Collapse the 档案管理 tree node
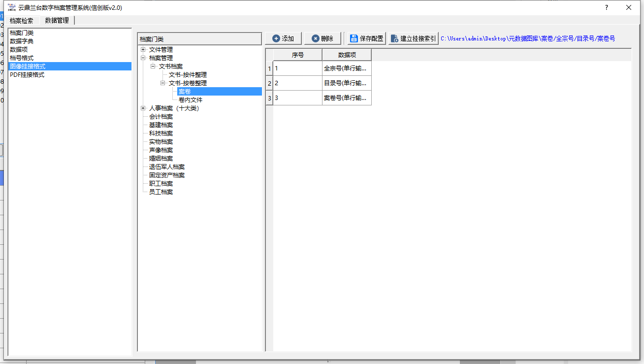644x364 pixels. (143, 58)
